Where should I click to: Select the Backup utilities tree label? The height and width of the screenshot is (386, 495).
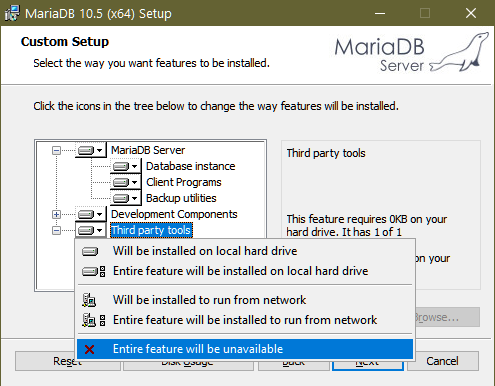(x=181, y=198)
